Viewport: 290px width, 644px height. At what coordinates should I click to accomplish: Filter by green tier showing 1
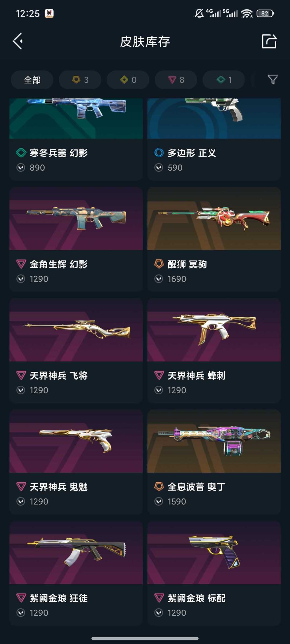tap(224, 80)
